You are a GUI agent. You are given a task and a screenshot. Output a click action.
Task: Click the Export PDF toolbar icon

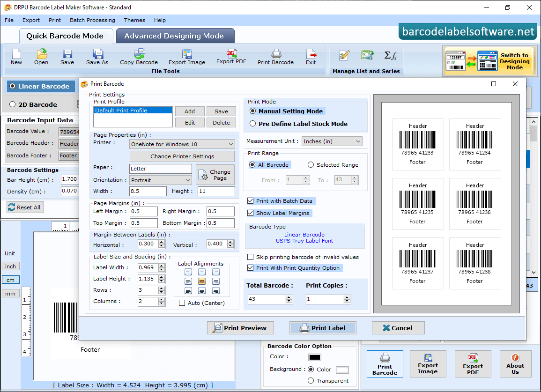pos(231,57)
